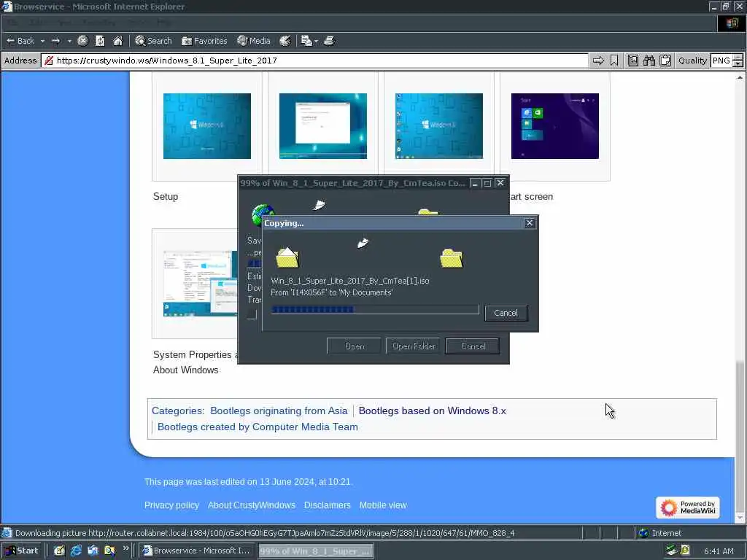The height and width of the screenshot is (560, 747).
Task: Open Bootlegs based on Windows 8.x category
Action: point(432,411)
